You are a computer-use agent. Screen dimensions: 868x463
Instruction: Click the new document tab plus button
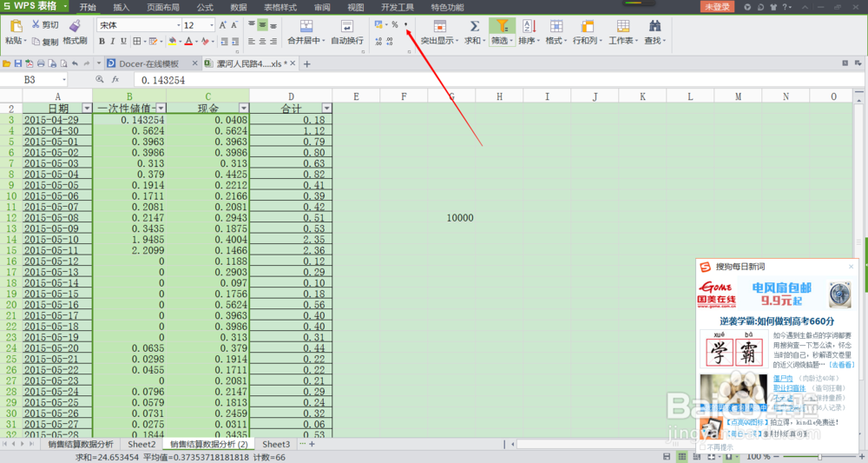point(306,63)
